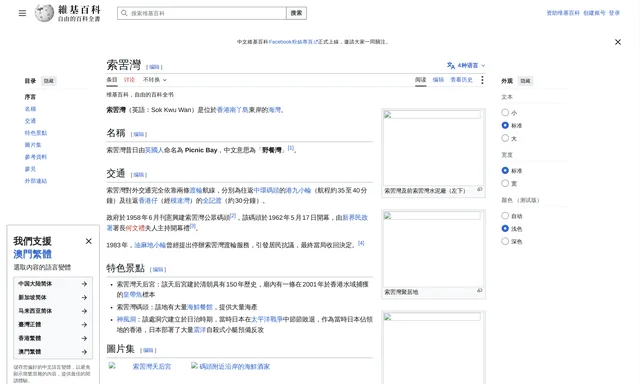Select small text size
640x384 pixels.
(505, 112)
